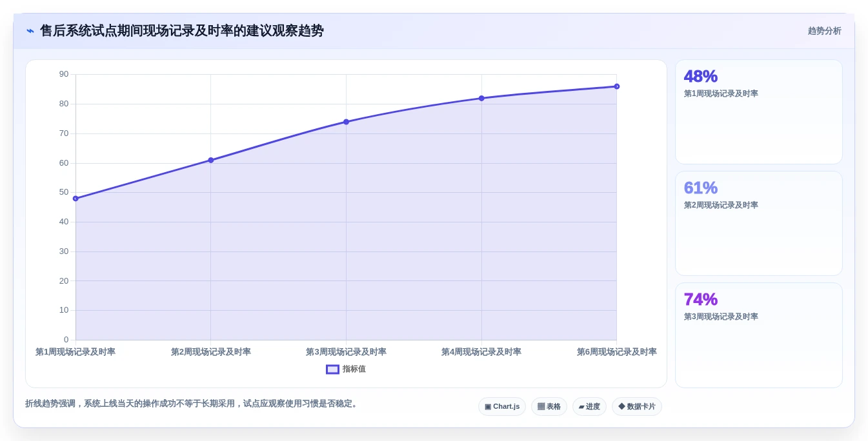
Task: Click the week 6 data point at 86
Action: [x=617, y=86]
